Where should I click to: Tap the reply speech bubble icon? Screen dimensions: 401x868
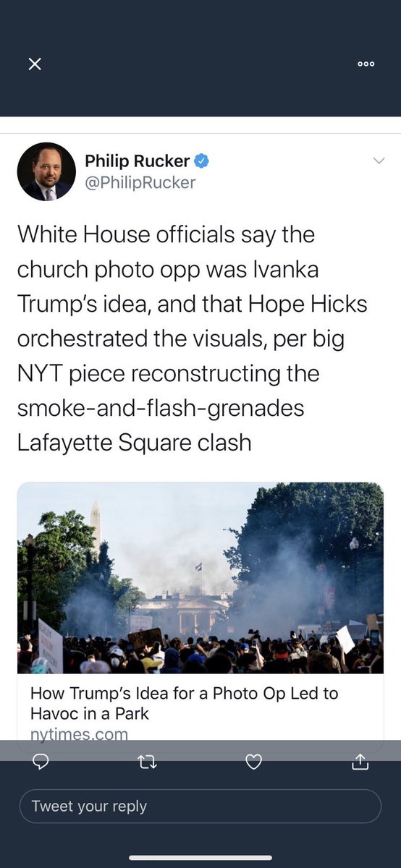coord(41,761)
